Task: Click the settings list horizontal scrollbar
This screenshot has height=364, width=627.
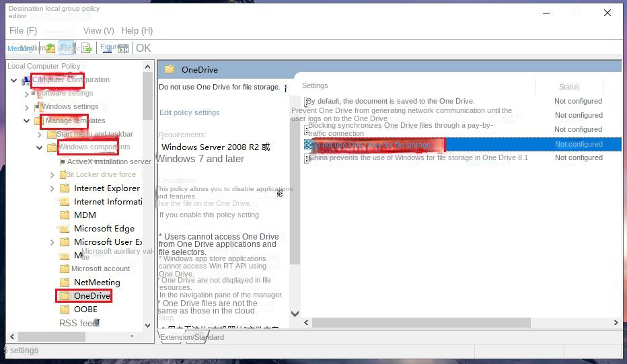Action: tap(417, 324)
